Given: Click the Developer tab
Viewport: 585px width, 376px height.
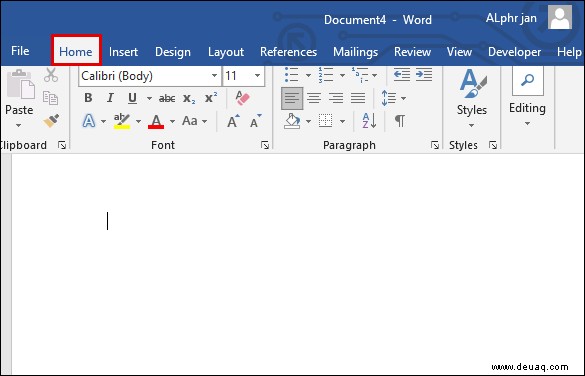Looking at the screenshot, I should pos(514,52).
